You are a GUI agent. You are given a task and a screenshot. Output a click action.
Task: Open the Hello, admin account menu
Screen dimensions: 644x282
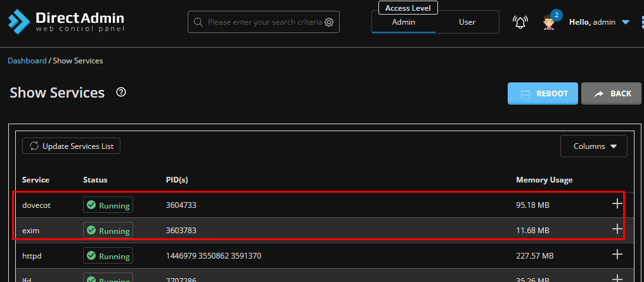[x=599, y=22]
